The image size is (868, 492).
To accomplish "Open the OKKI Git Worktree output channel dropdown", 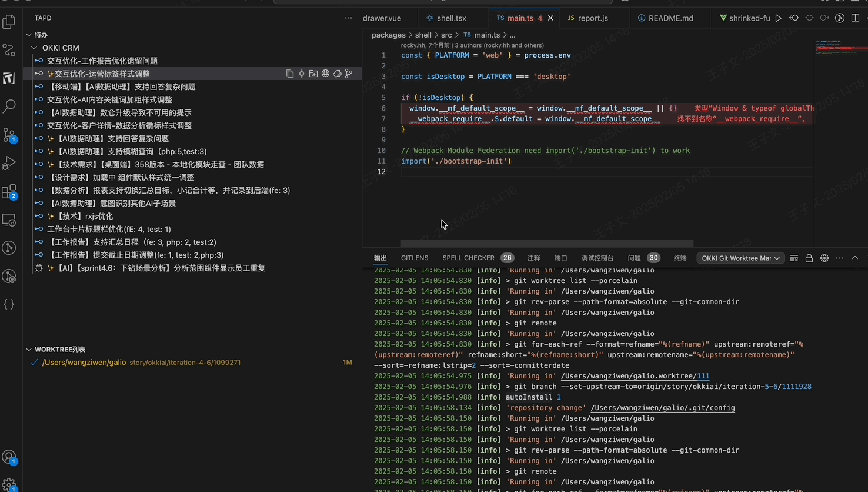I will [x=740, y=258].
